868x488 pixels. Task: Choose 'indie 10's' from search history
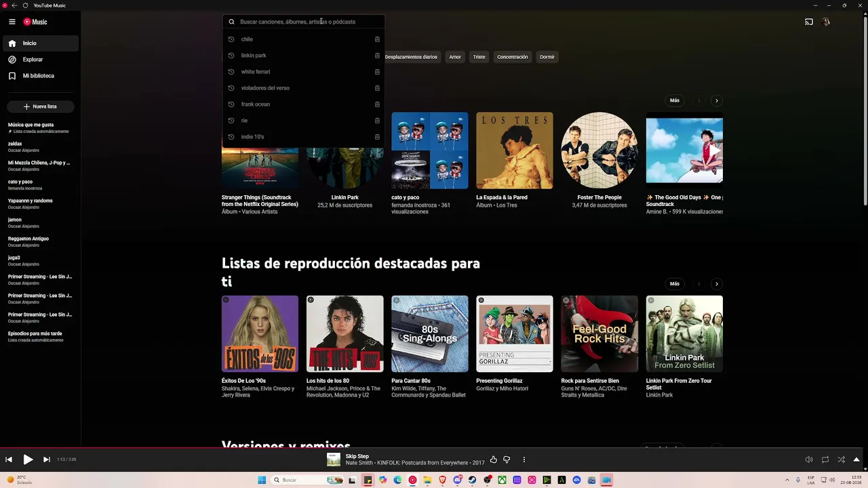304,137
